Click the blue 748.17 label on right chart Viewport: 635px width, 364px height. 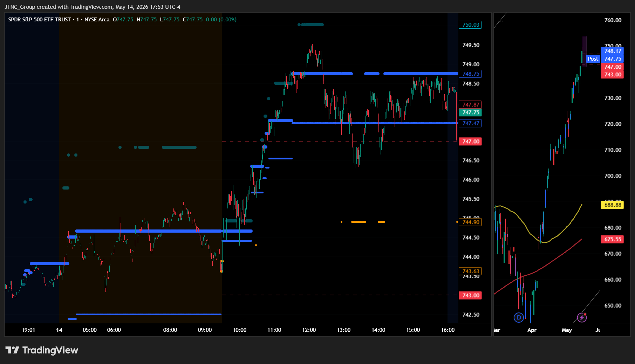tap(612, 51)
